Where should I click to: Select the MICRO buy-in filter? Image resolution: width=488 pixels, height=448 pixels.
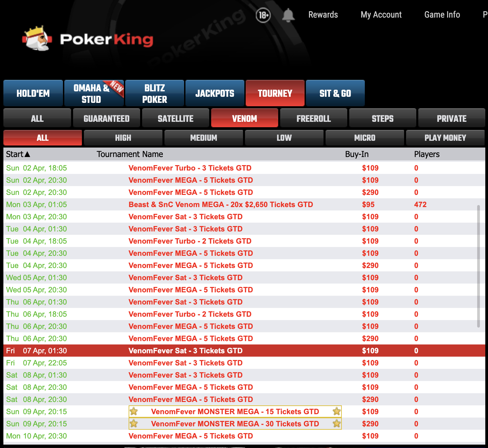(364, 138)
